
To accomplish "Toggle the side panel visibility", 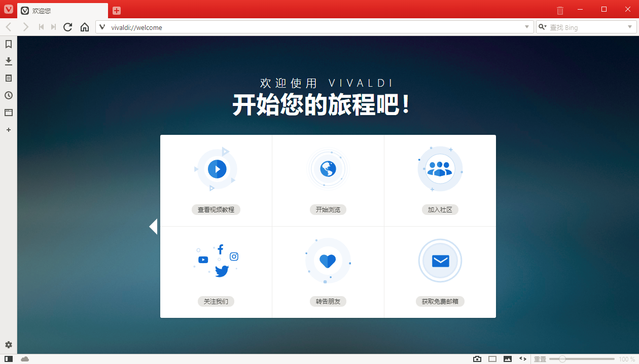I will point(9,359).
